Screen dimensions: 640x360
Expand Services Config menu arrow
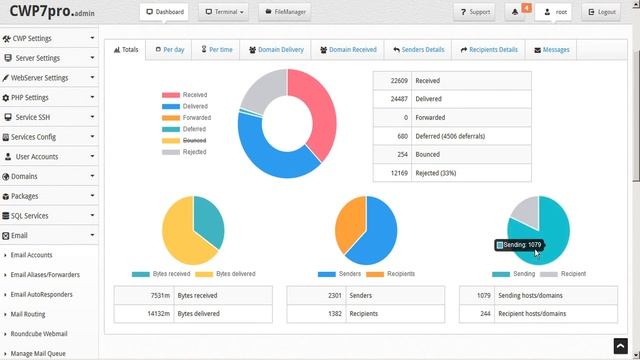click(x=92, y=136)
